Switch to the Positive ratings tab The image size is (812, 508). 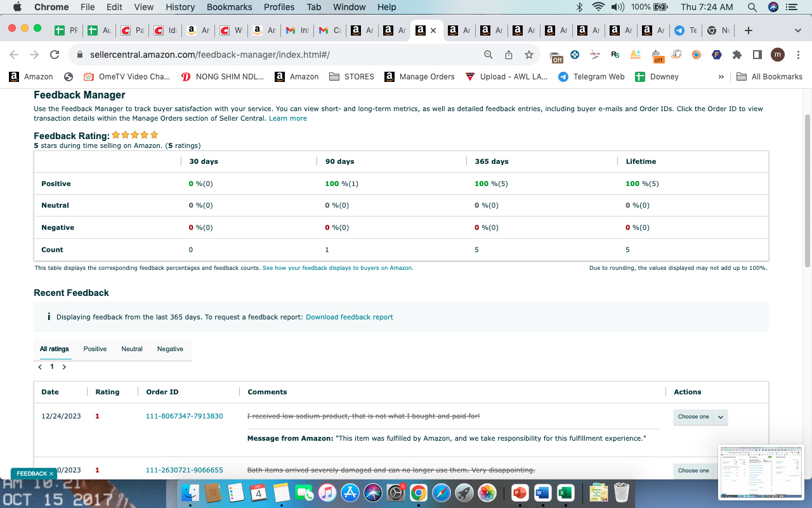click(95, 349)
